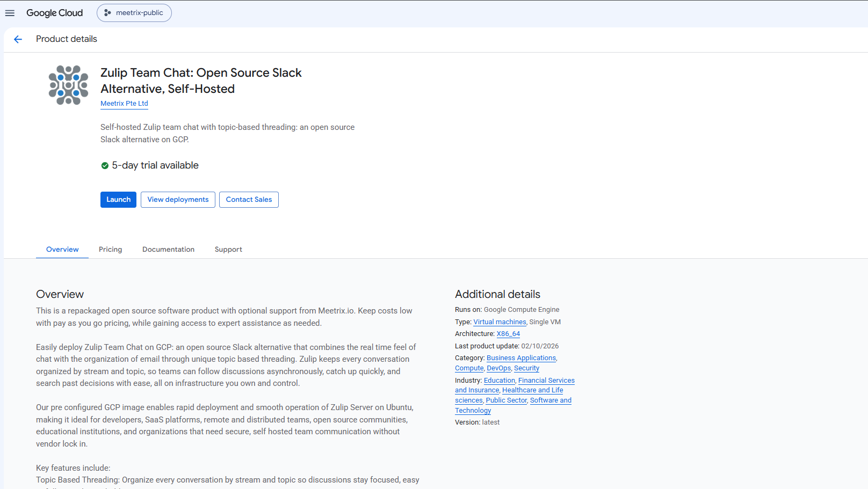Click View deployments button
This screenshot has height=489, width=868.
pyautogui.click(x=178, y=200)
